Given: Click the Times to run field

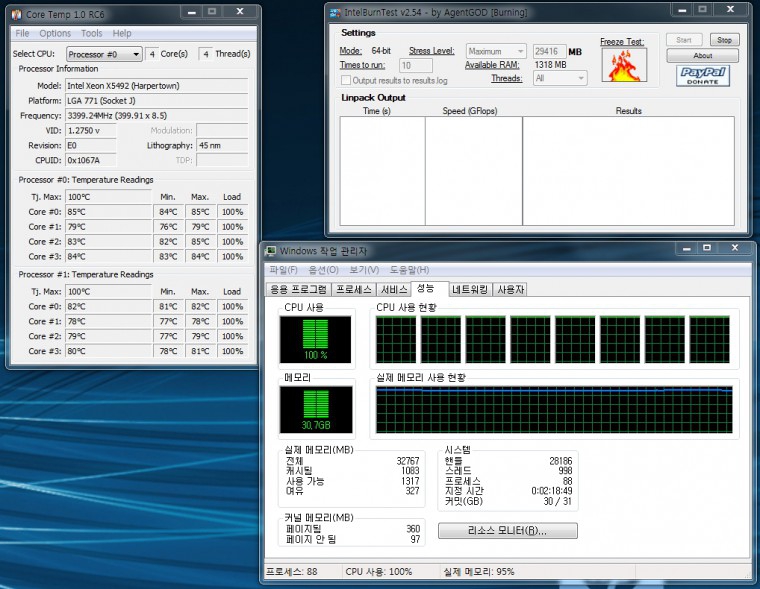Looking at the screenshot, I should [415, 65].
